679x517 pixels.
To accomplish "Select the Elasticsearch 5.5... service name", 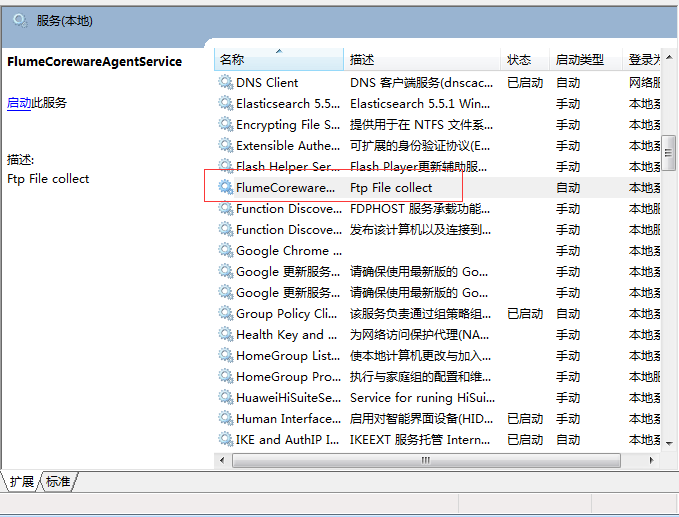I will (x=288, y=103).
